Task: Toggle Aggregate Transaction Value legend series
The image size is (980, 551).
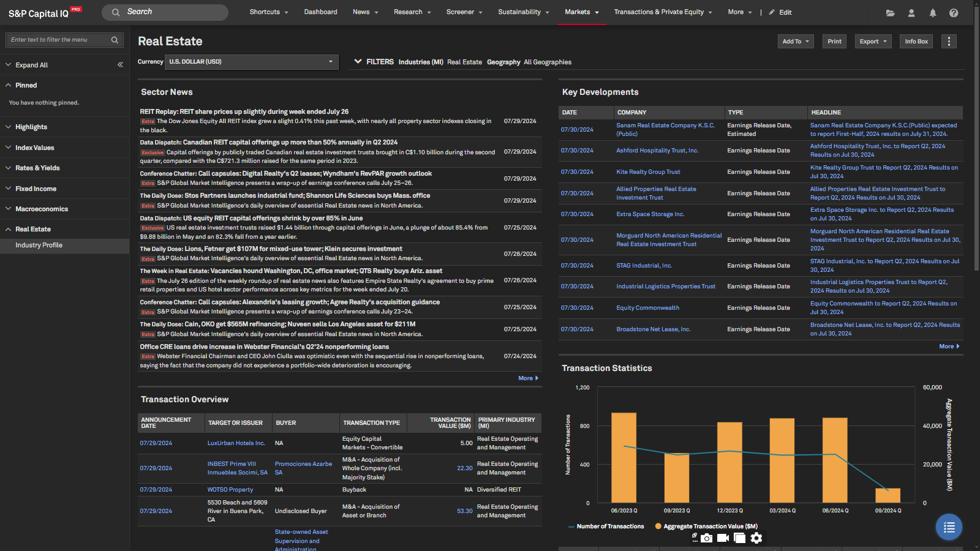Action: 706,527
